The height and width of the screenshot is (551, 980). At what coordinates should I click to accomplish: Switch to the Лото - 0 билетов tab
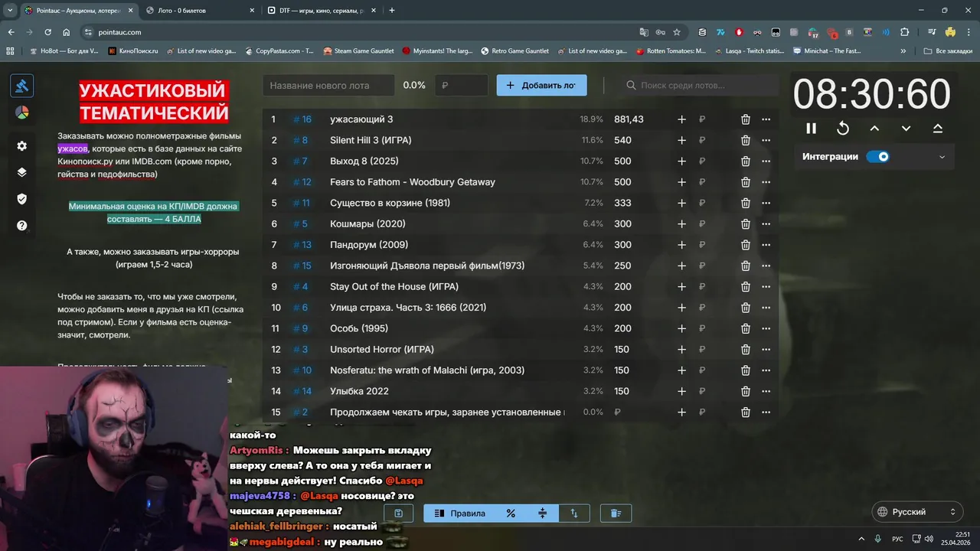pyautogui.click(x=200, y=11)
